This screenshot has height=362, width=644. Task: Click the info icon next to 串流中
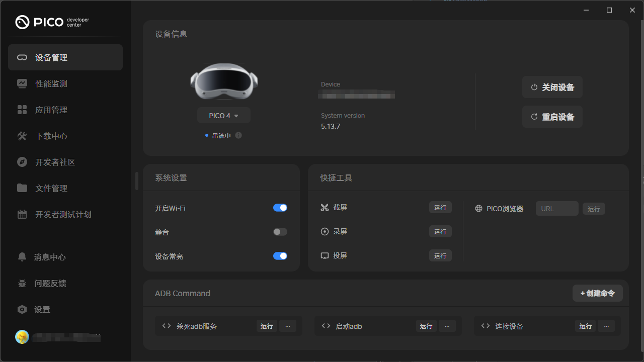tap(238, 135)
